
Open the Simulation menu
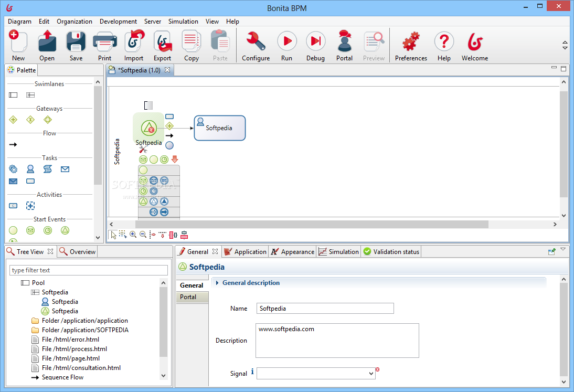click(x=183, y=22)
